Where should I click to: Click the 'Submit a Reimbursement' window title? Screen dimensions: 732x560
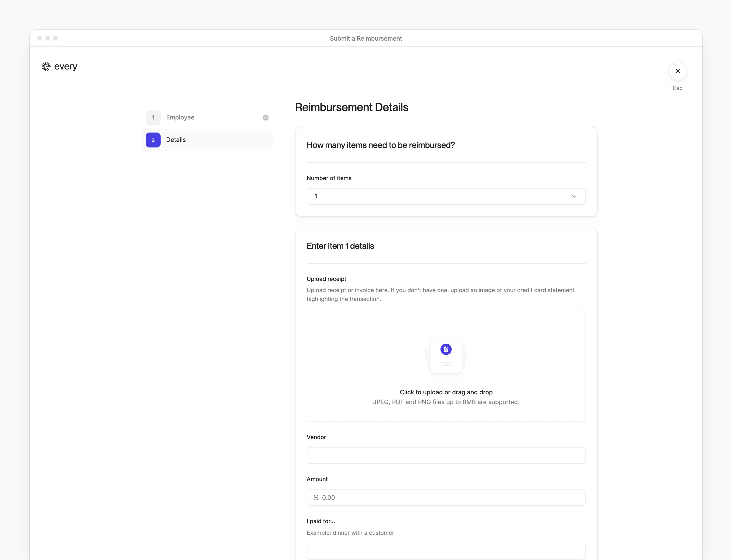(x=366, y=38)
